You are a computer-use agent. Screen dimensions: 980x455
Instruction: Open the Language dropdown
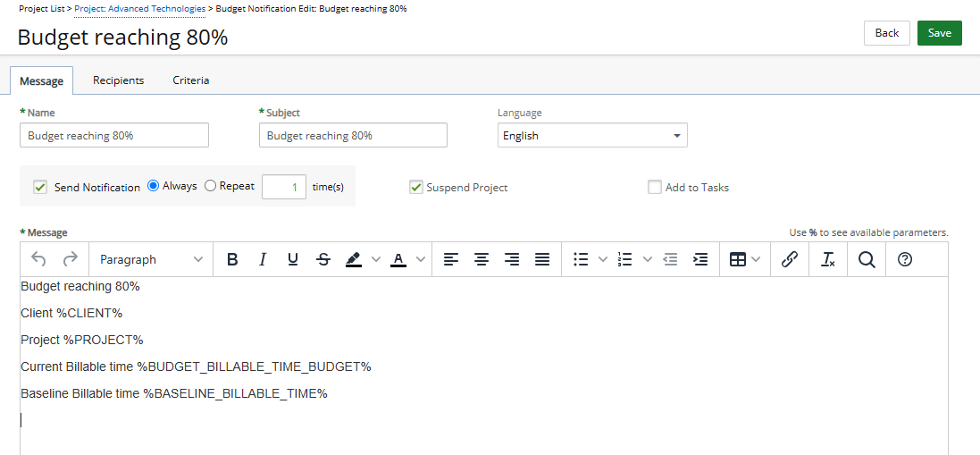[x=592, y=135]
